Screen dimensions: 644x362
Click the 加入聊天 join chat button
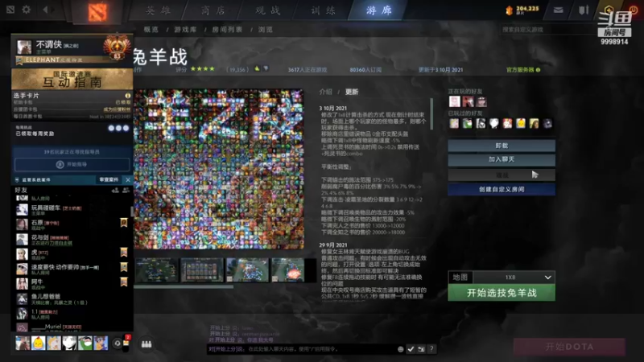click(502, 159)
